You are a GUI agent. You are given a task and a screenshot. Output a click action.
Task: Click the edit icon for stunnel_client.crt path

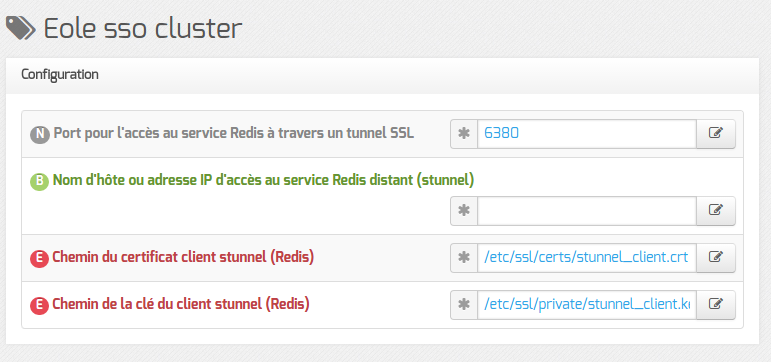(x=716, y=257)
